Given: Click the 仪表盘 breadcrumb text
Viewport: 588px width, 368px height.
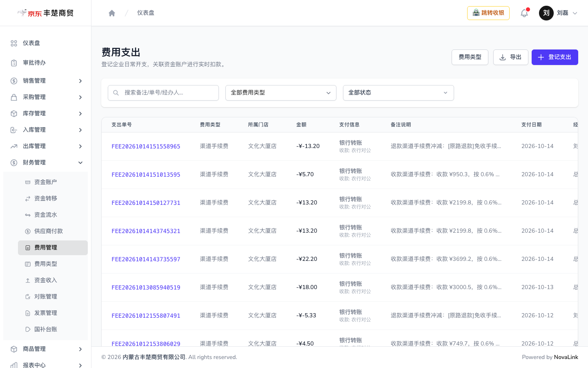Looking at the screenshot, I should [146, 13].
